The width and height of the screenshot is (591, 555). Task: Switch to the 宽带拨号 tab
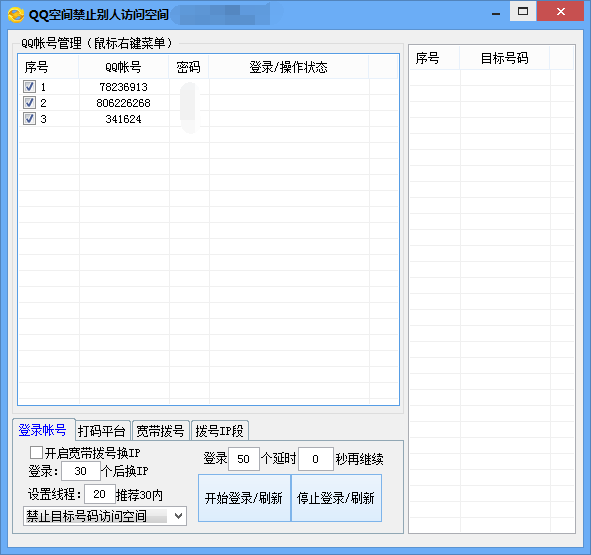pyautogui.click(x=161, y=431)
